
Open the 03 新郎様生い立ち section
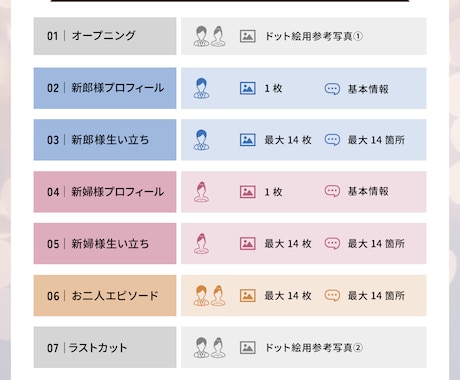pos(105,140)
